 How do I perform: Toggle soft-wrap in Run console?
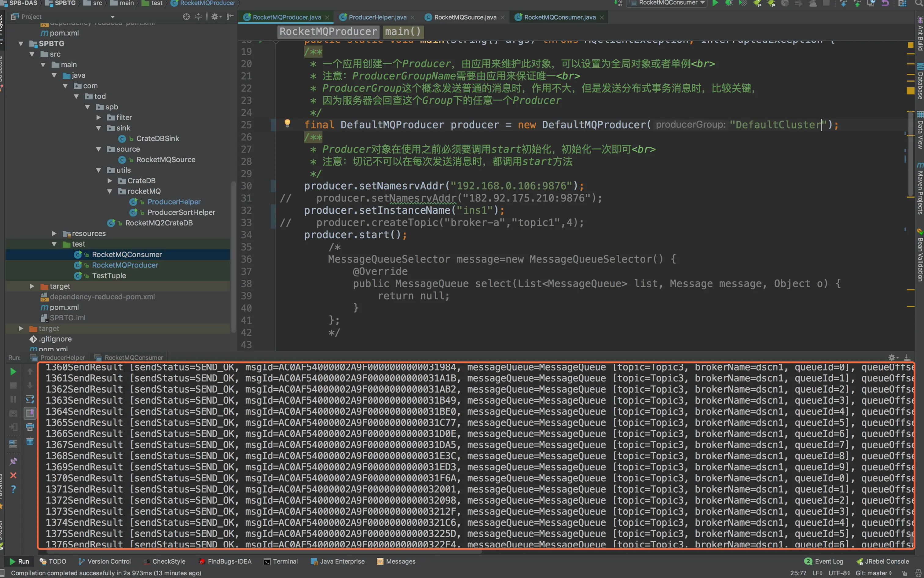click(x=30, y=399)
